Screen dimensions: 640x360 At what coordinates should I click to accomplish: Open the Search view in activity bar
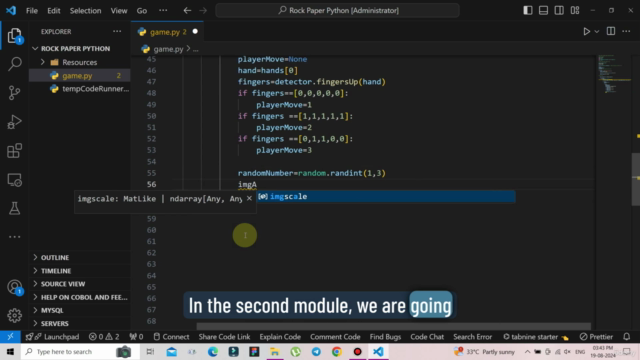click(15, 64)
